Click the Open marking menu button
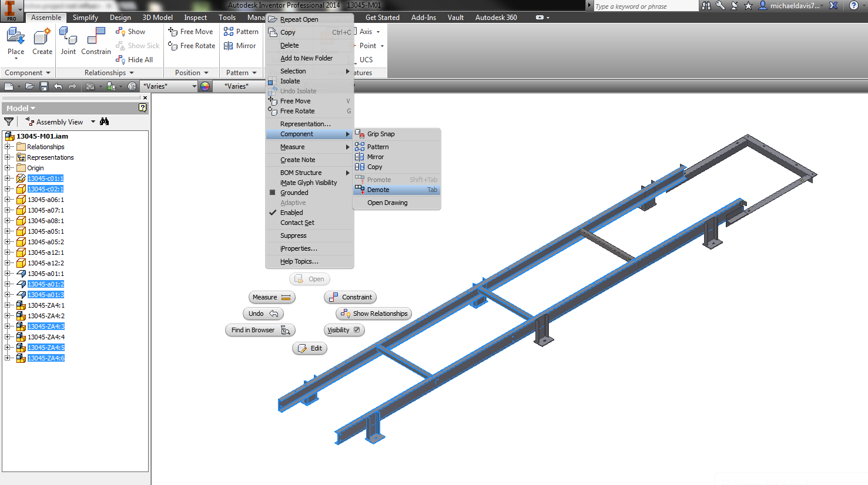868x485 pixels. click(310, 279)
